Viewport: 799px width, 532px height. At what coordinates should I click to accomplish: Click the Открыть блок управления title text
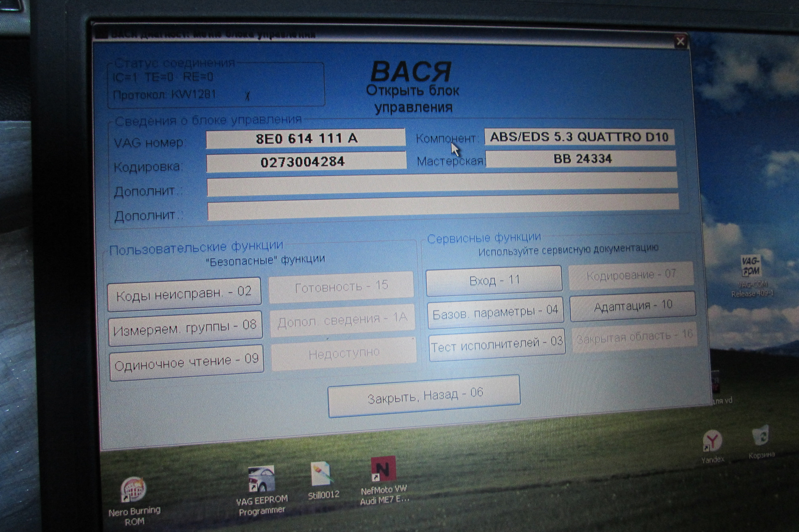pos(413,99)
